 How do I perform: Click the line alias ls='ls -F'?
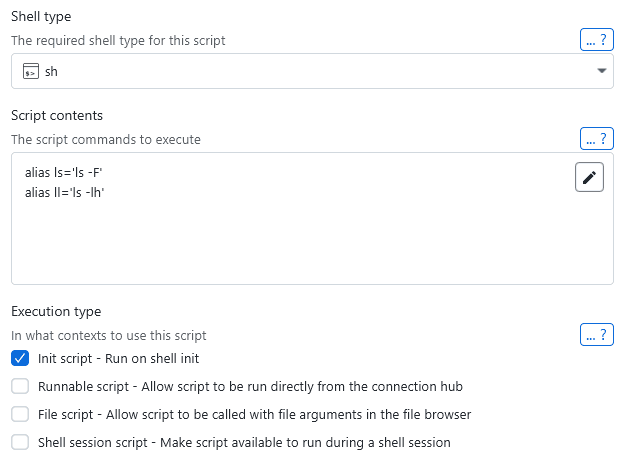[x=65, y=173]
